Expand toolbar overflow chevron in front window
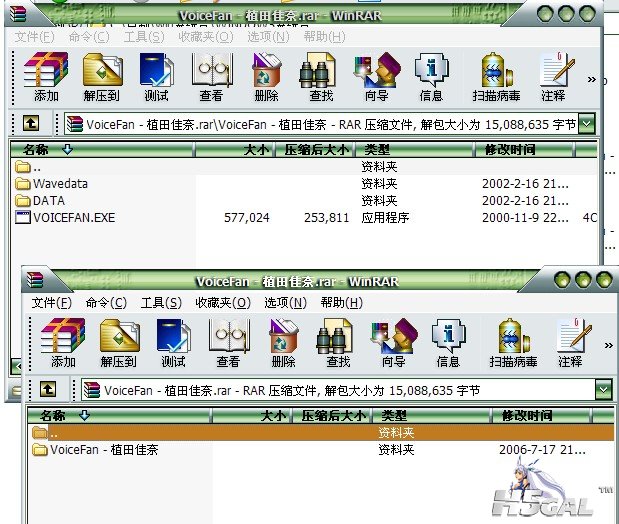This screenshot has width=619, height=524. (x=609, y=346)
